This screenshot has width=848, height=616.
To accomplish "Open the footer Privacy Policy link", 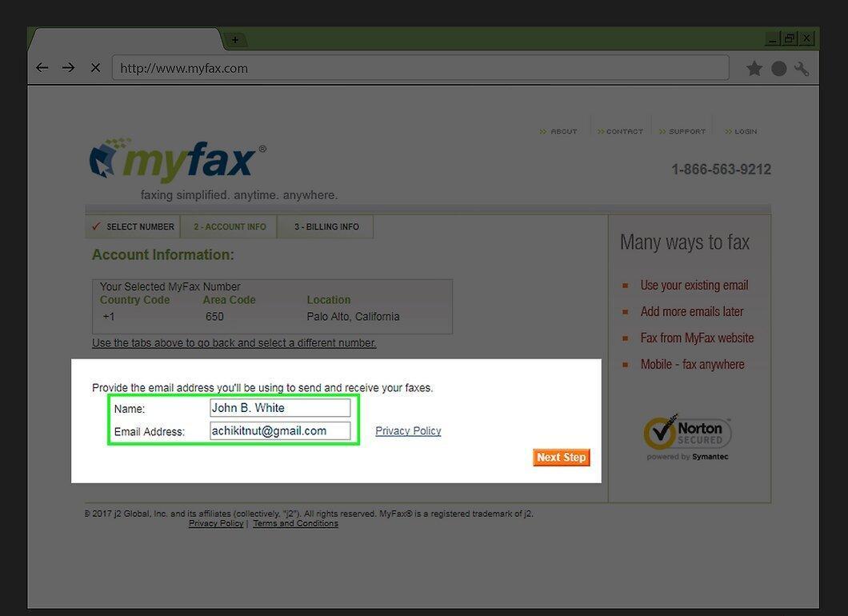I will [216, 523].
